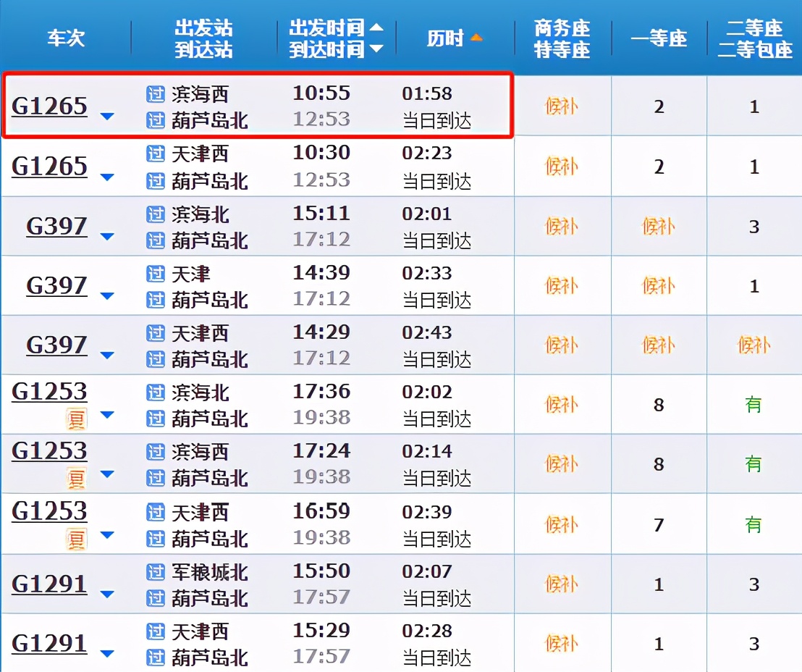Screen dimensions: 802x672
Task: Click the 过 icon beside 军粮城北 station
Action: tap(156, 572)
